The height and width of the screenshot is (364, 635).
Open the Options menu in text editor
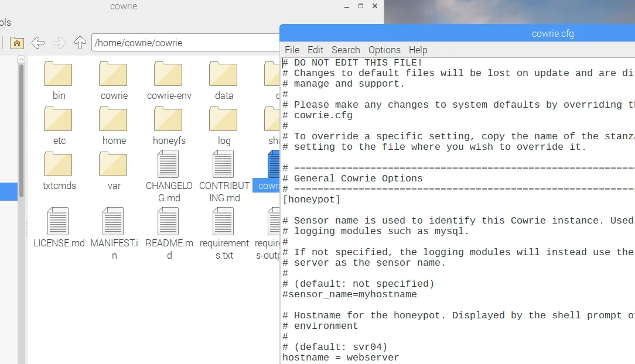(384, 50)
